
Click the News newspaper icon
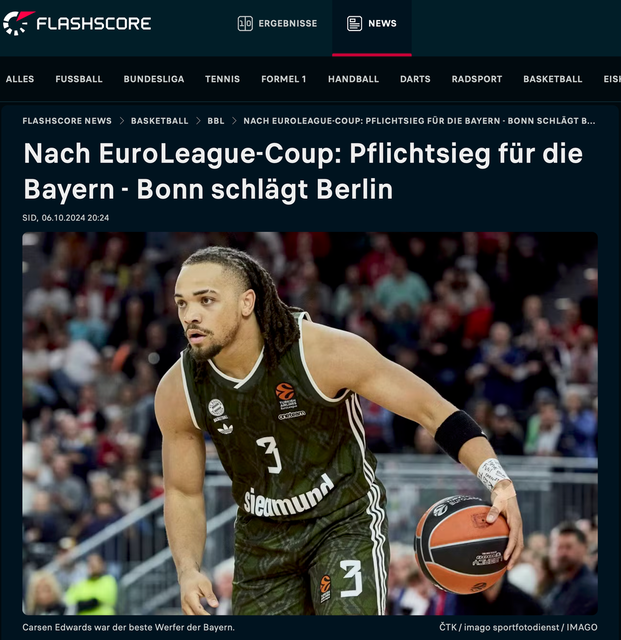click(x=354, y=23)
